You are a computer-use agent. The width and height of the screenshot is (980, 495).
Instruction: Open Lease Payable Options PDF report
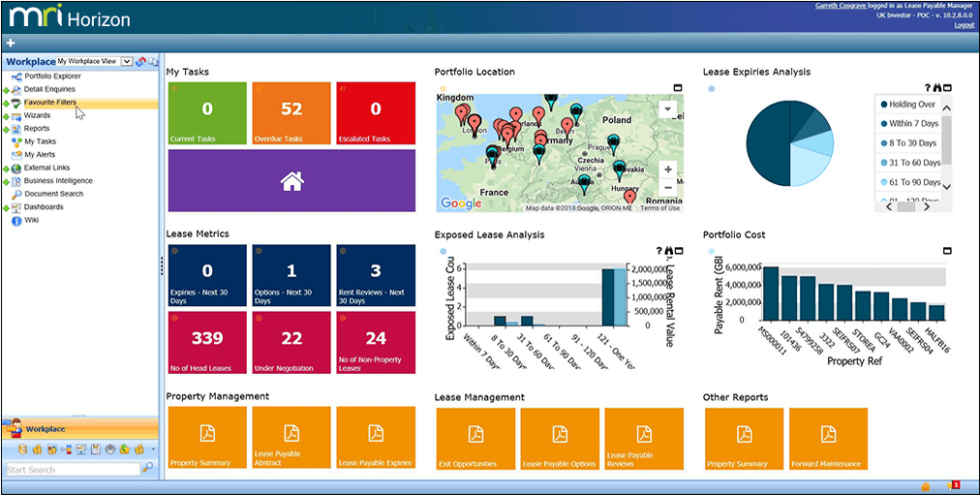click(560, 440)
